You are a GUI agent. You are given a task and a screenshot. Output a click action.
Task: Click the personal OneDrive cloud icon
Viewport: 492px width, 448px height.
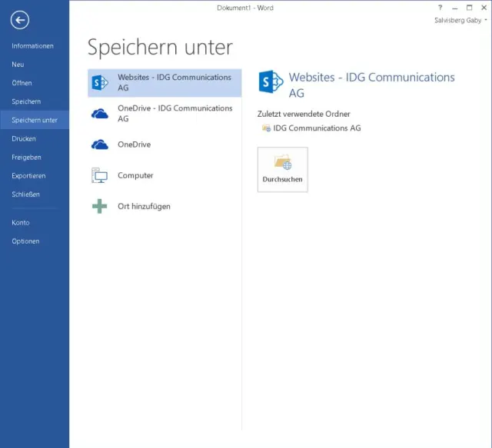(99, 144)
